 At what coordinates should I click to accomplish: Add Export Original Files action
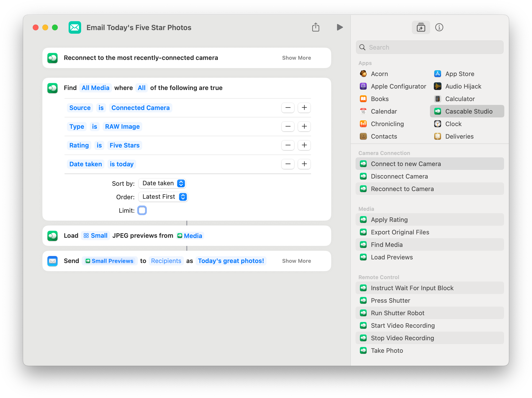point(430,232)
